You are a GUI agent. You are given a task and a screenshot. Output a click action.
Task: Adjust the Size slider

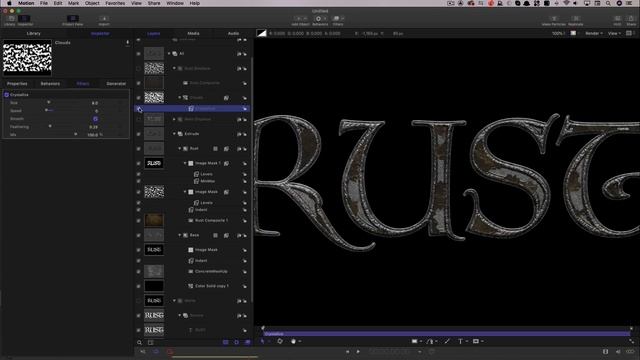pos(49,102)
